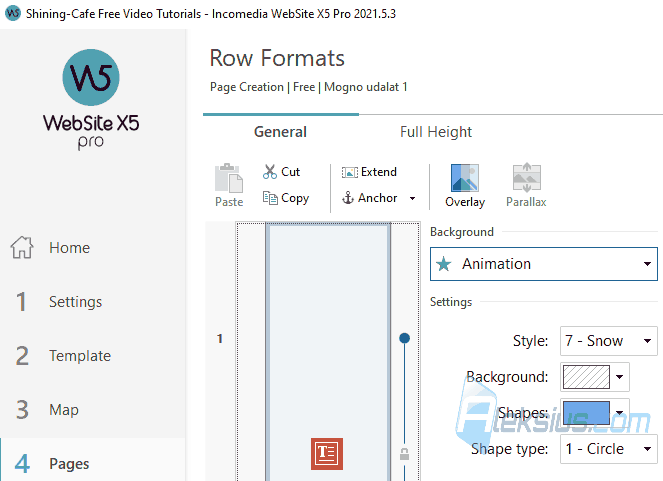Select the highlighted row cell in preview
663x481 pixels.
pos(328,352)
